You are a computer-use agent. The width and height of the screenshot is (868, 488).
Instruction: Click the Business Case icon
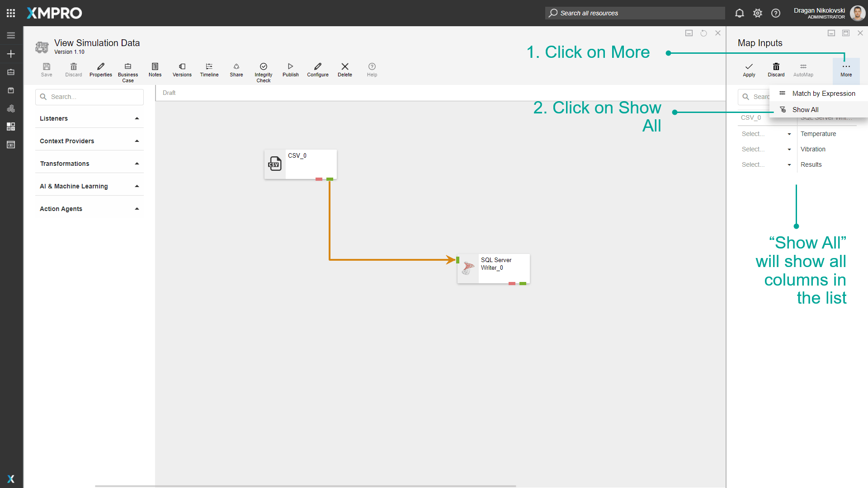point(127,67)
